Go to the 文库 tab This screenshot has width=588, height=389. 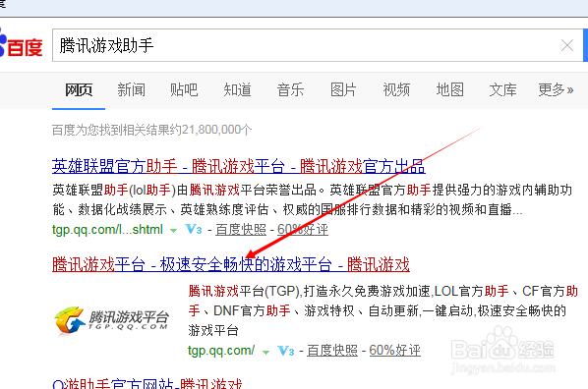tap(502, 90)
